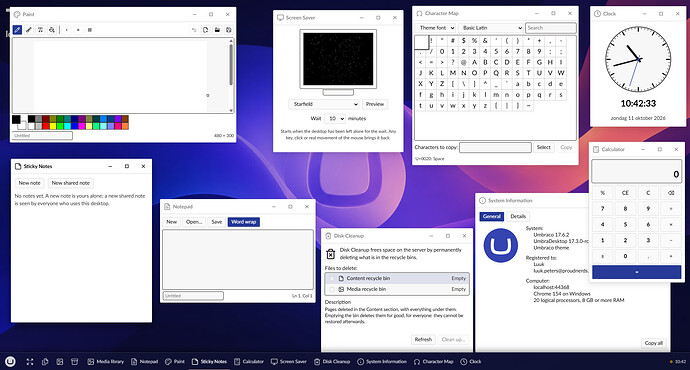Tick the Media recycle bin checkbox
The height and width of the screenshot is (370, 690).
[x=332, y=289]
